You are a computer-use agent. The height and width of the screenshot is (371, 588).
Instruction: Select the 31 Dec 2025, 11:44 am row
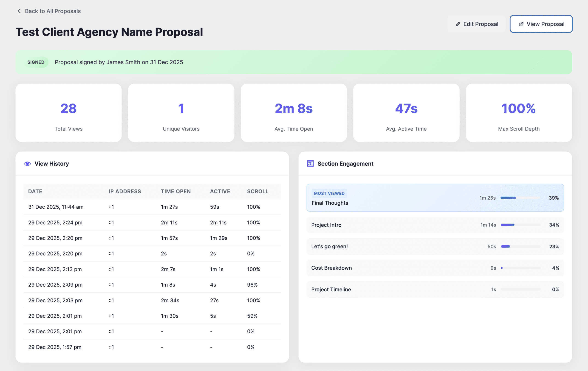tap(152, 207)
